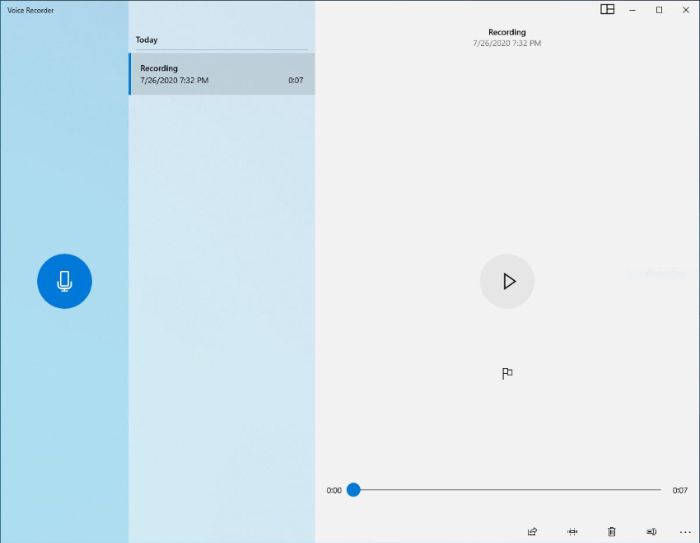Share the recording using the share icon
Screen dimensions: 700x543
(x=532, y=531)
